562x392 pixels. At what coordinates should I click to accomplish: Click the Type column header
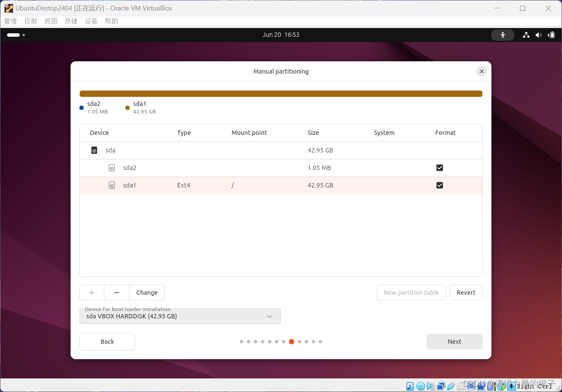tap(184, 133)
